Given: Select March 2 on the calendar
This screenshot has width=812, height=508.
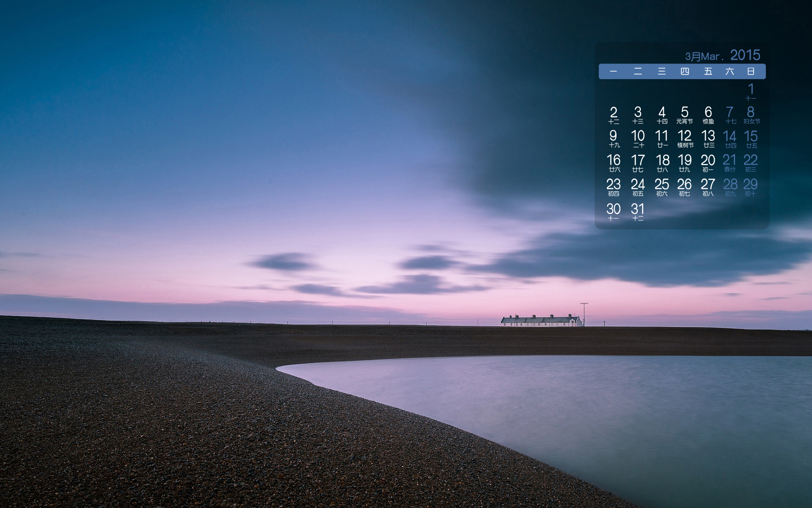Looking at the screenshot, I should (614, 114).
